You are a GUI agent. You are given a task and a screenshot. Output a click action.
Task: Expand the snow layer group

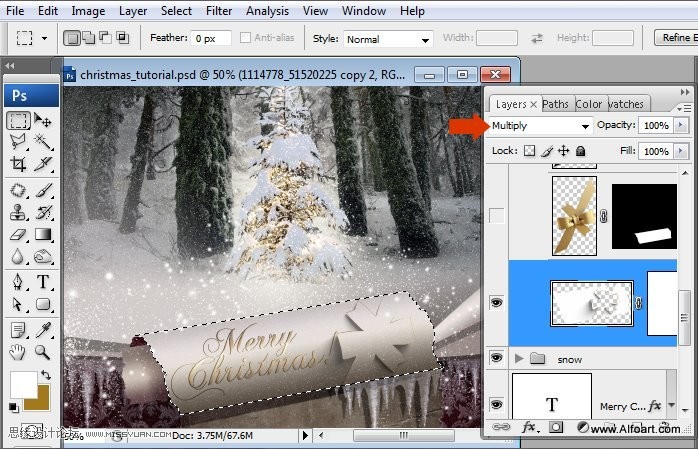(x=519, y=358)
